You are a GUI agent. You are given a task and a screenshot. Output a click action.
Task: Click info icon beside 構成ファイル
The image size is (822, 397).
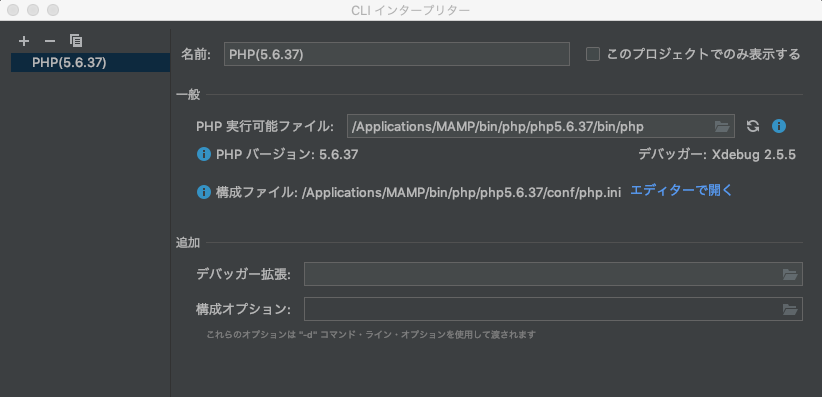click(203, 192)
